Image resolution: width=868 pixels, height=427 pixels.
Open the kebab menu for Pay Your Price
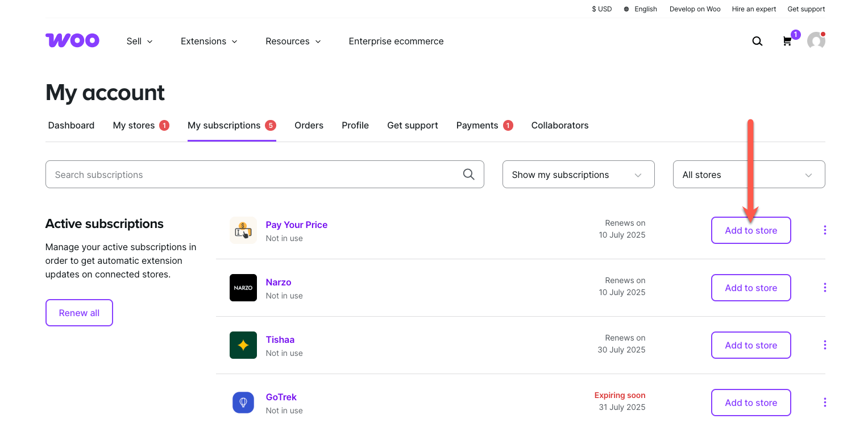(825, 230)
